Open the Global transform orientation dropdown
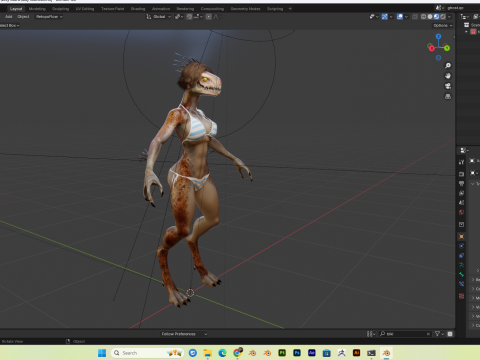 [x=159, y=17]
